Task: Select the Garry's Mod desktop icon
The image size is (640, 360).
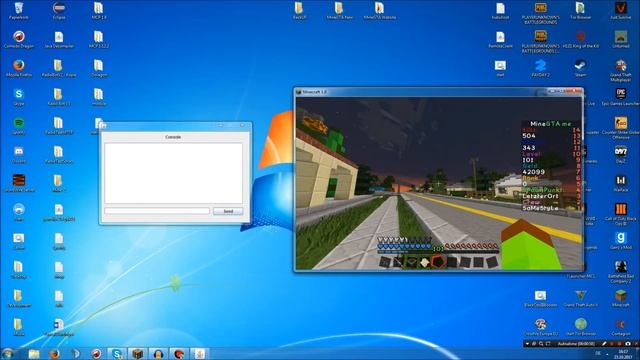Action: pos(620,241)
